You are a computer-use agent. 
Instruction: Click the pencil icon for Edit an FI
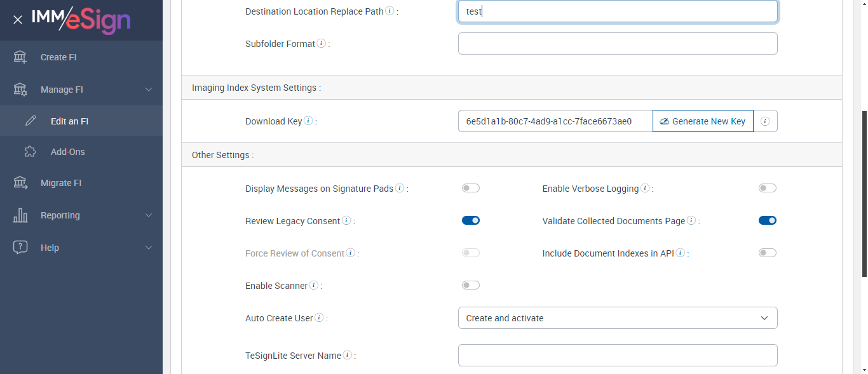click(x=31, y=121)
